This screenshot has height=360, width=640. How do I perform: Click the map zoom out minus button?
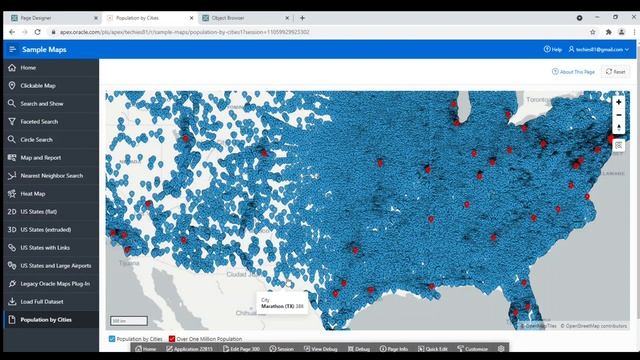[x=618, y=115]
